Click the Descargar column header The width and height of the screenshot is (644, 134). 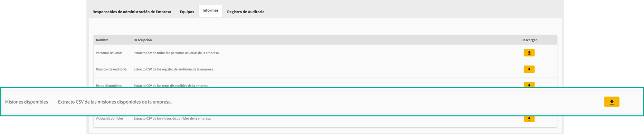pyautogui.click(x=529, y=40)
